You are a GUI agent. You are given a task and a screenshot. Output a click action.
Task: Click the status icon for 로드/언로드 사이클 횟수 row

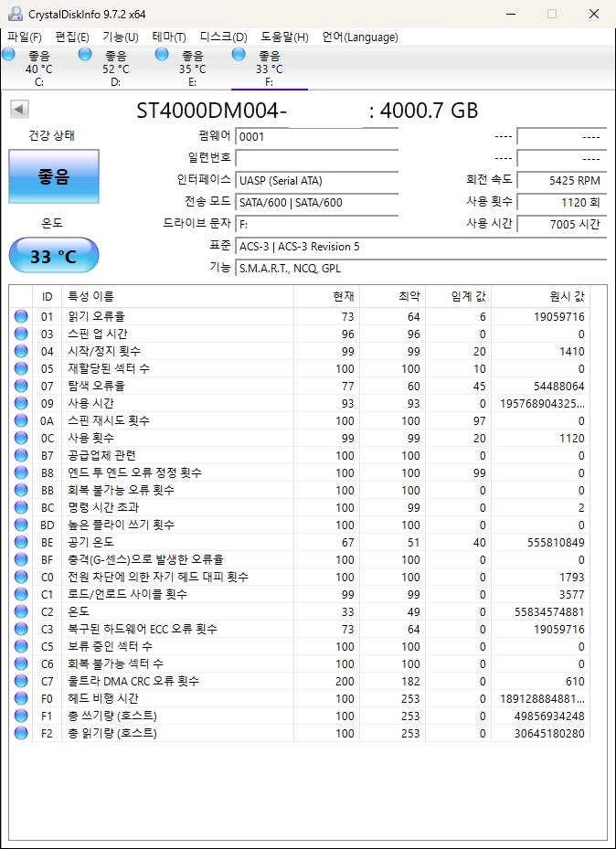point(21,594)
